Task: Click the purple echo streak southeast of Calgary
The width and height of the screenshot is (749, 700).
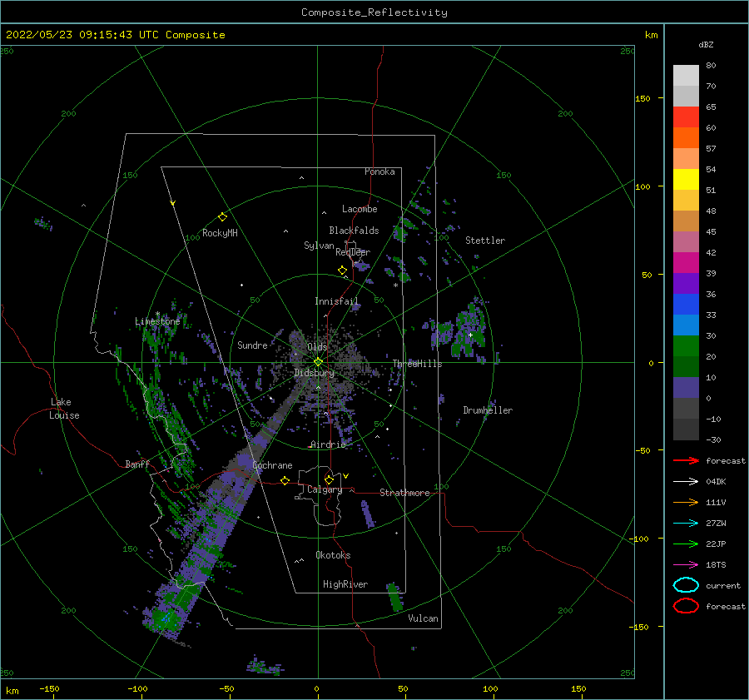Action: pos(367,514)
